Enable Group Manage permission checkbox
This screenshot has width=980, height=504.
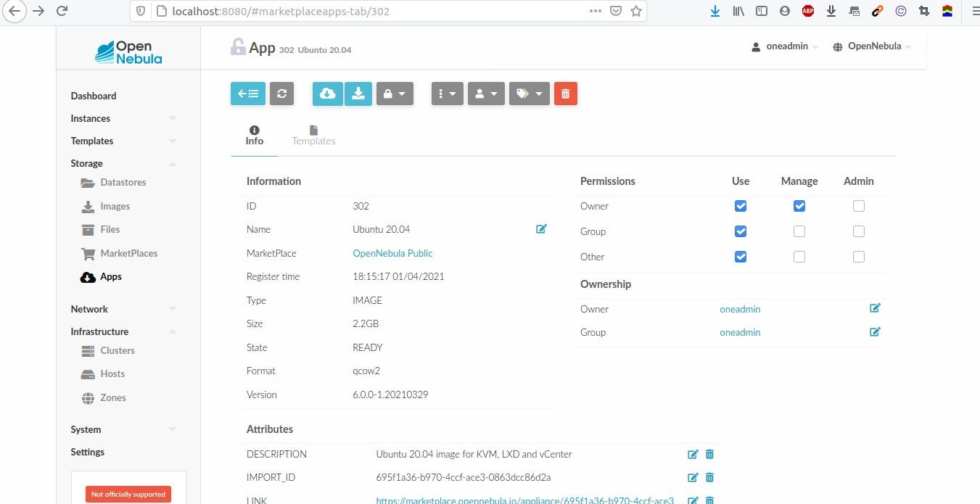[x=799, y=231]
